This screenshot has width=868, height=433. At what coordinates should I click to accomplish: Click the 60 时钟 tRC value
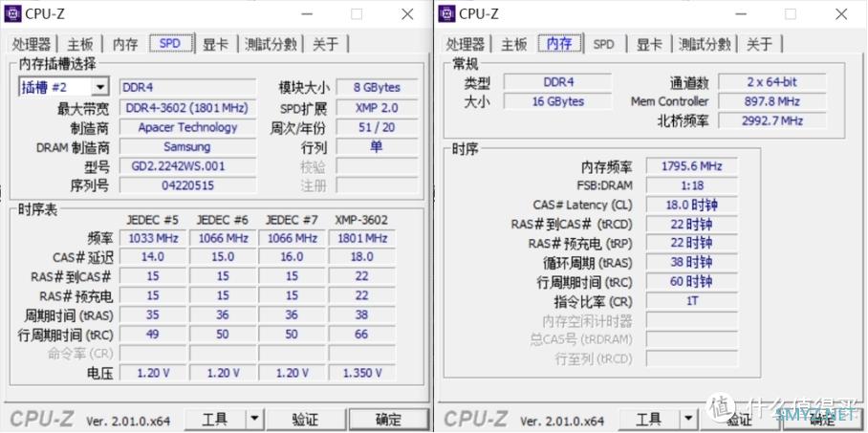click(692, 282)
